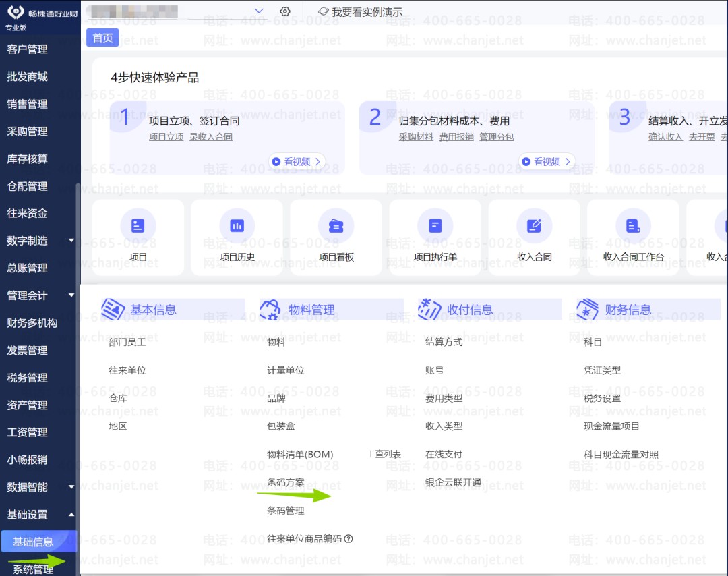Open 科目现金流量对照 entry
Viewport: 728px width, 576px height.
point(621,455)
